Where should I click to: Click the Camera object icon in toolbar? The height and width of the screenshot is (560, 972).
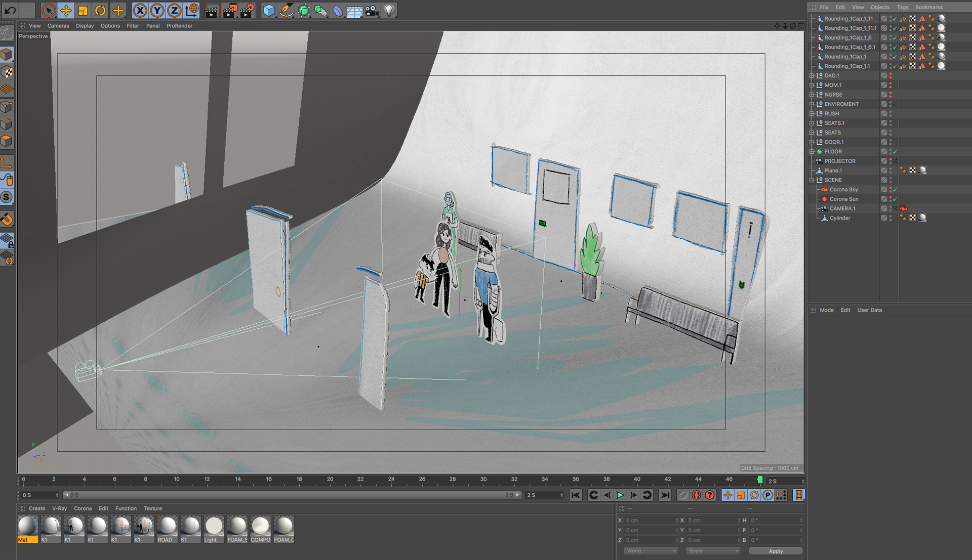click(x=372, y=11)
